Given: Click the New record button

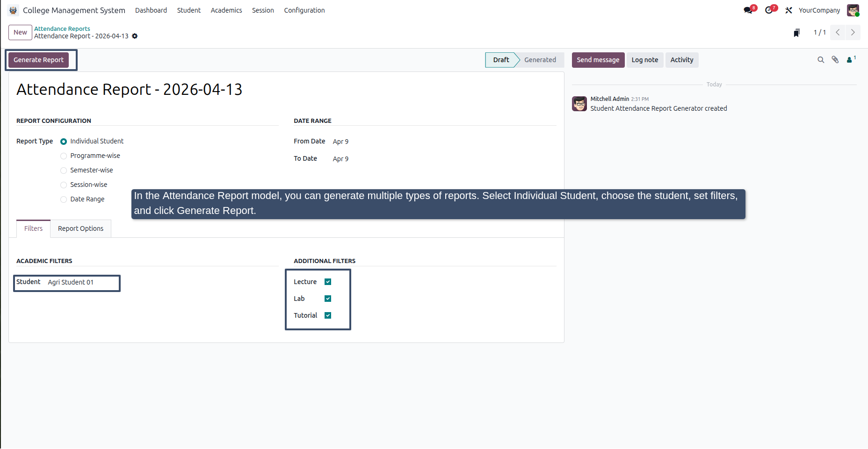Looking at the screenshot, I should click(20, 32).
